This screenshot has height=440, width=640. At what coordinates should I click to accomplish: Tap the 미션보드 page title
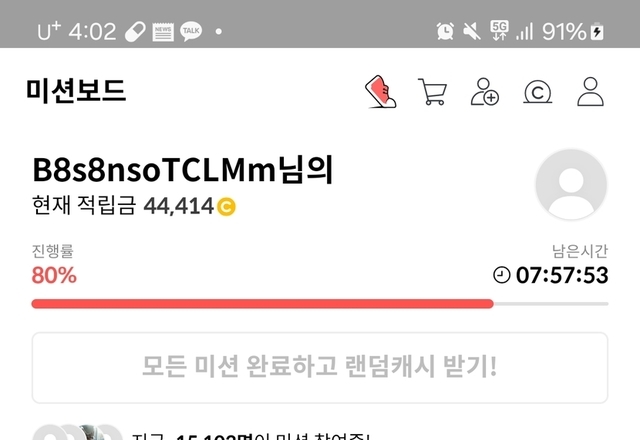(x=76, y=91)
